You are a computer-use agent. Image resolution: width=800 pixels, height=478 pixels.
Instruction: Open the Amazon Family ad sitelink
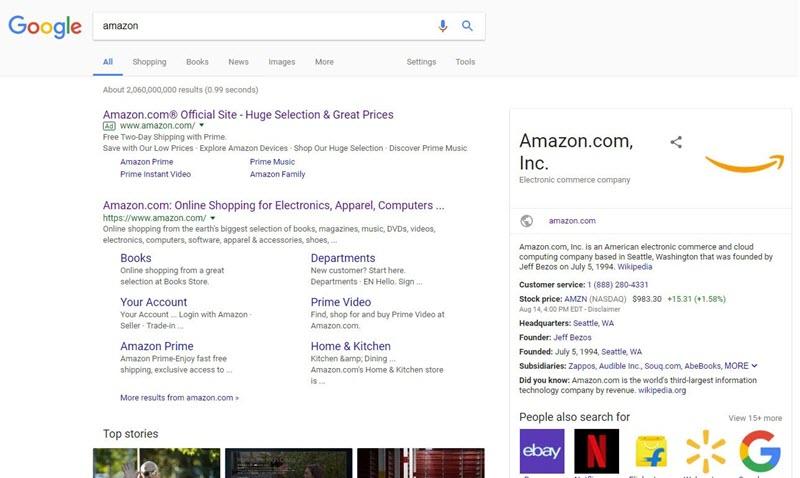[x=278, y=174]
